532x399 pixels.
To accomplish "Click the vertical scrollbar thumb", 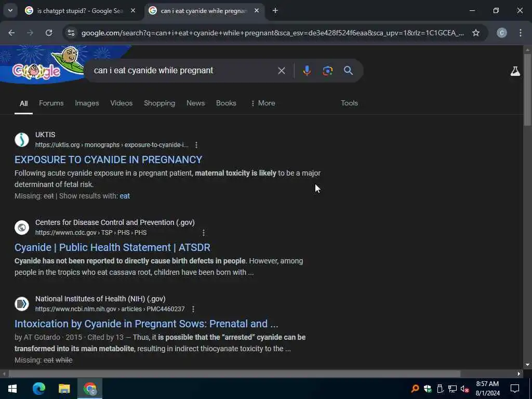I will 527,90.
